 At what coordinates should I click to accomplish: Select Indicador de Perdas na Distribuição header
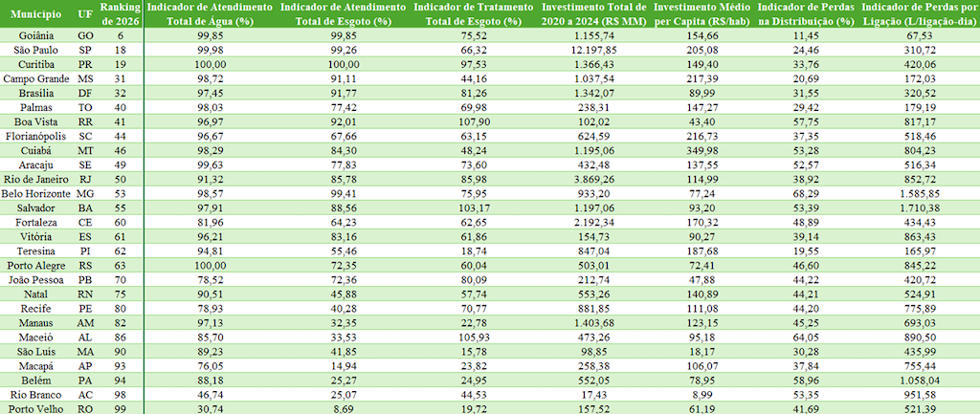click(x=806, y=13)
